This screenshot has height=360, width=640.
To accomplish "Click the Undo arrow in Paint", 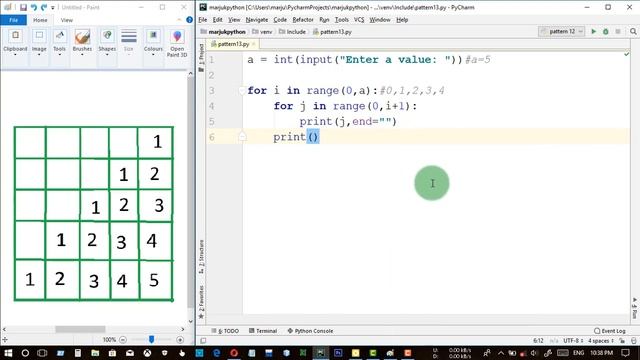I will 33,7.
